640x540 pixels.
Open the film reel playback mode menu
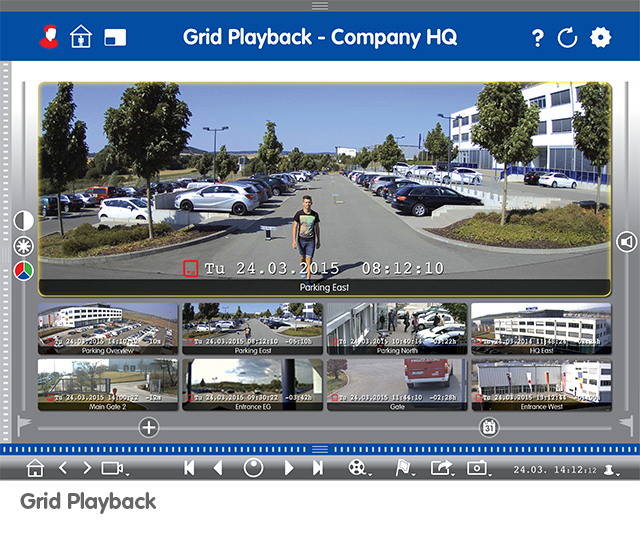tap(358, 468)
